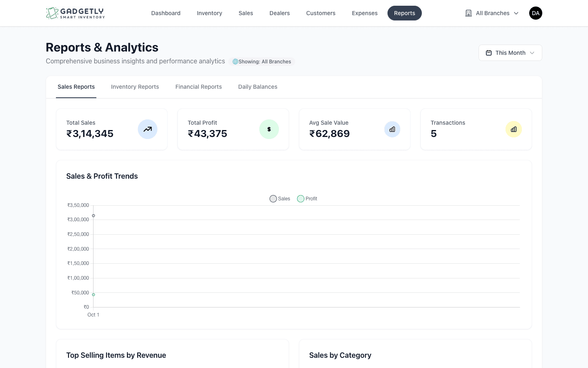Image resolution: width=588 pixels, height=368 pixels.
Task: Click the Oct 1 axis label
Action: coord(93,315)
